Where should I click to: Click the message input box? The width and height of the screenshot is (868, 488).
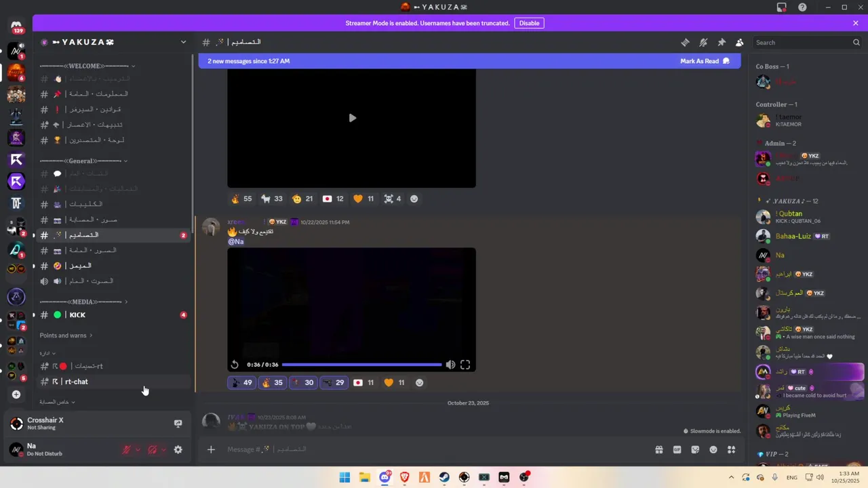[434, 449]
